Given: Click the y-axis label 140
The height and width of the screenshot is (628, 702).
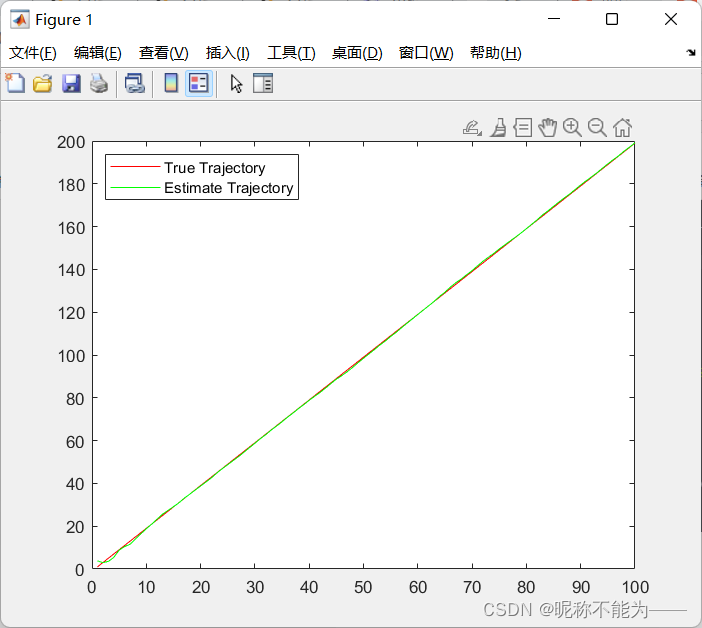Looking at the screenshot, I should 71,270.
